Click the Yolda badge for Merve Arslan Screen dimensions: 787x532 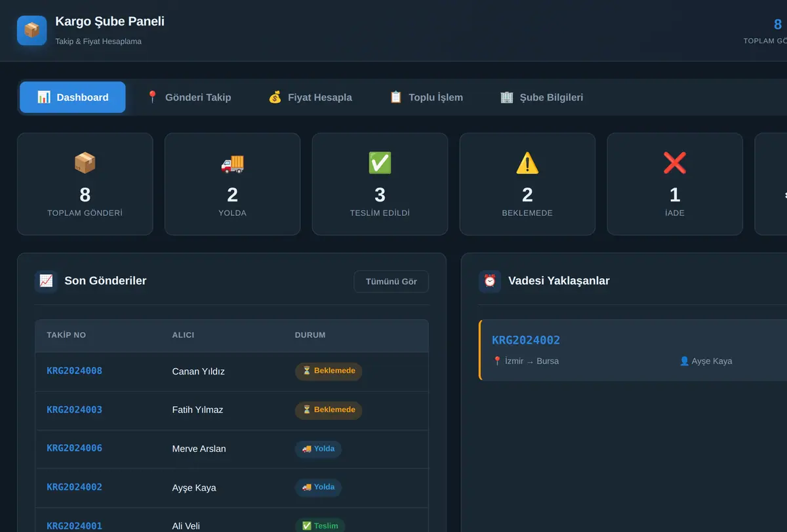[318, 449]
